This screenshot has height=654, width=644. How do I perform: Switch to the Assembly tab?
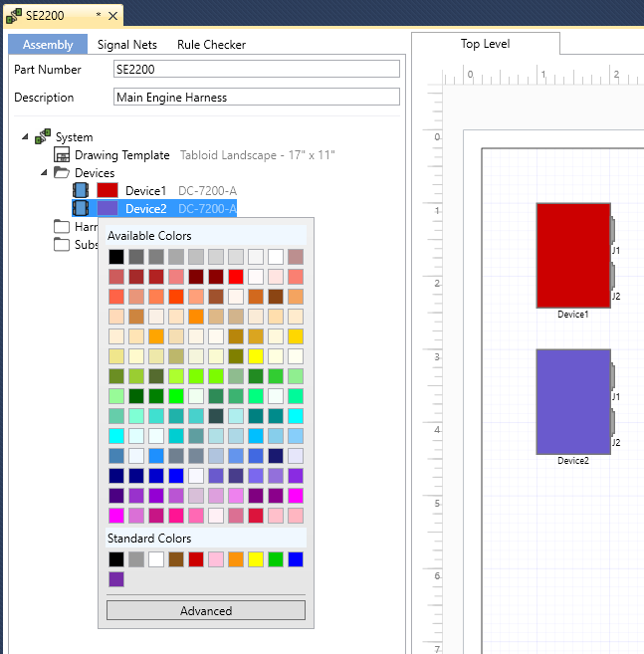(x=48, y=44)
